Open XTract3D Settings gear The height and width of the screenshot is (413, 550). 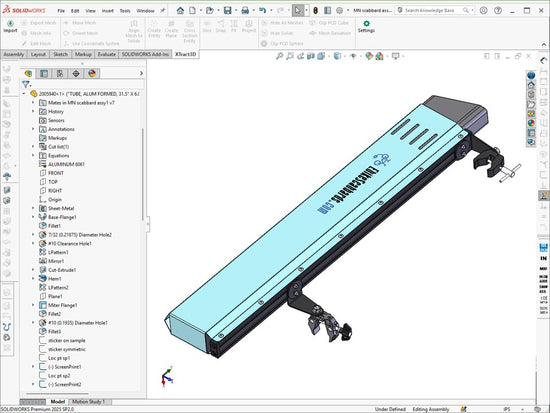pos(366,26)
